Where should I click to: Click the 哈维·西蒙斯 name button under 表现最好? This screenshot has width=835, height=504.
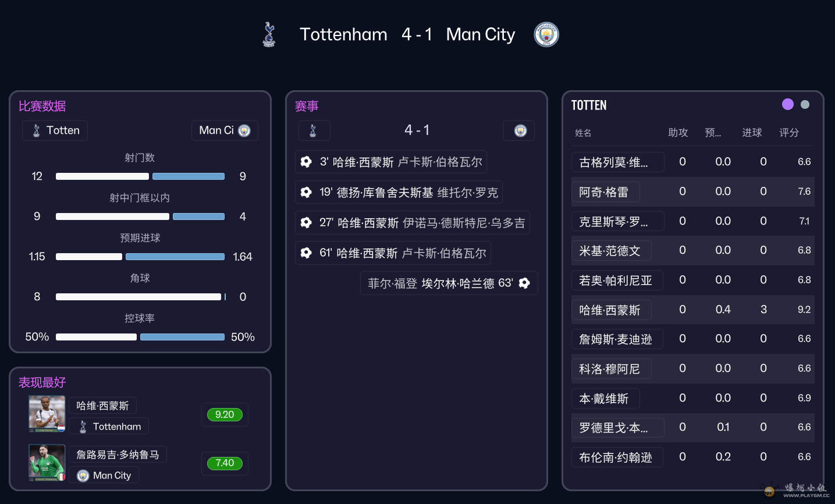[x=102, y=405]
